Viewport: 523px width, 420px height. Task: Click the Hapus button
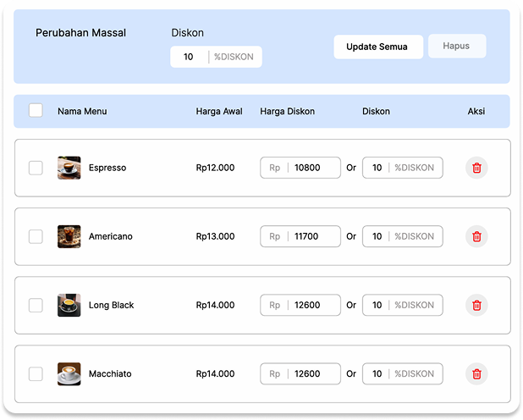pos(457,46)
